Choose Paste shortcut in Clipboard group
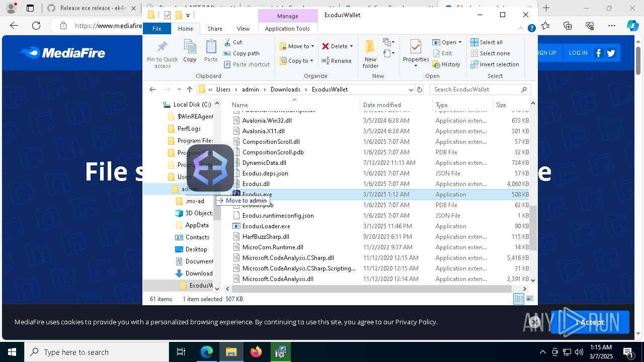Screen dimensions: 644x362 point(247,64)
